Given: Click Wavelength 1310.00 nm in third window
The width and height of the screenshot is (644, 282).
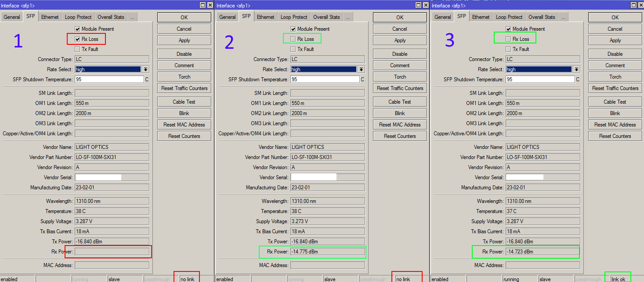Looking at the screenshot, I should pyautogui.click(x=543, y=201).
